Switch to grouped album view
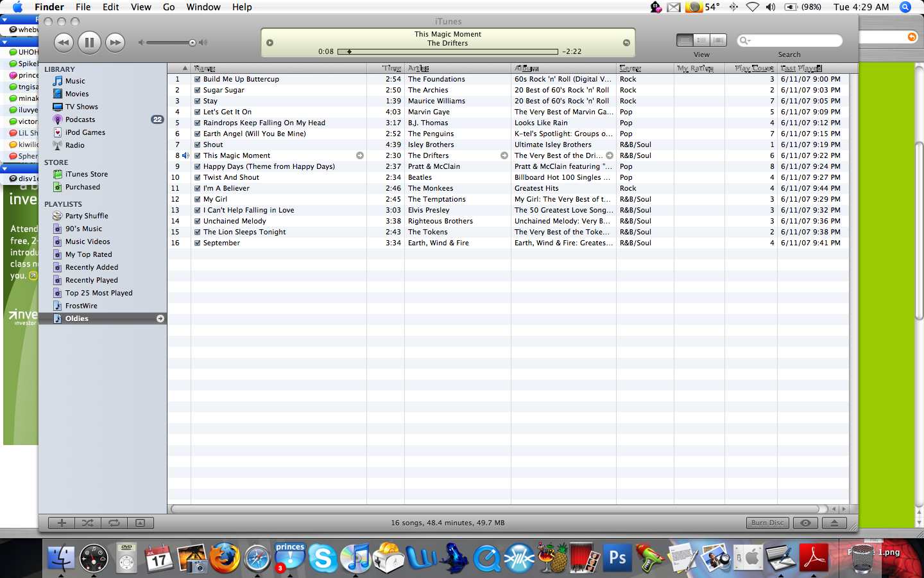 (x=701, y=40)
